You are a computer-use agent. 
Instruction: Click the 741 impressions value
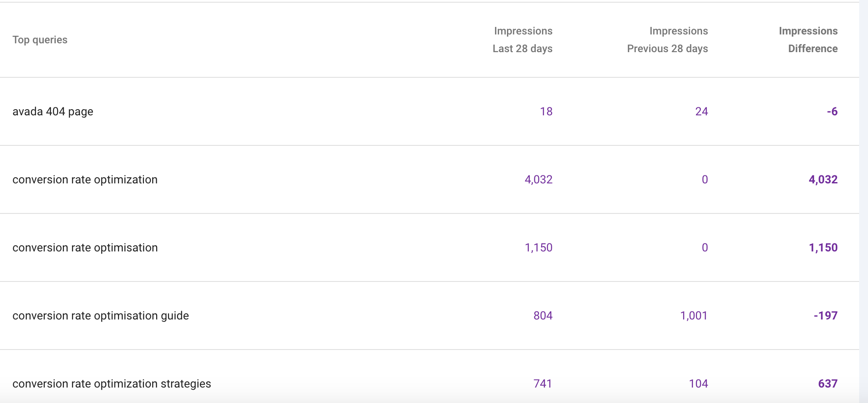[543, 384]
